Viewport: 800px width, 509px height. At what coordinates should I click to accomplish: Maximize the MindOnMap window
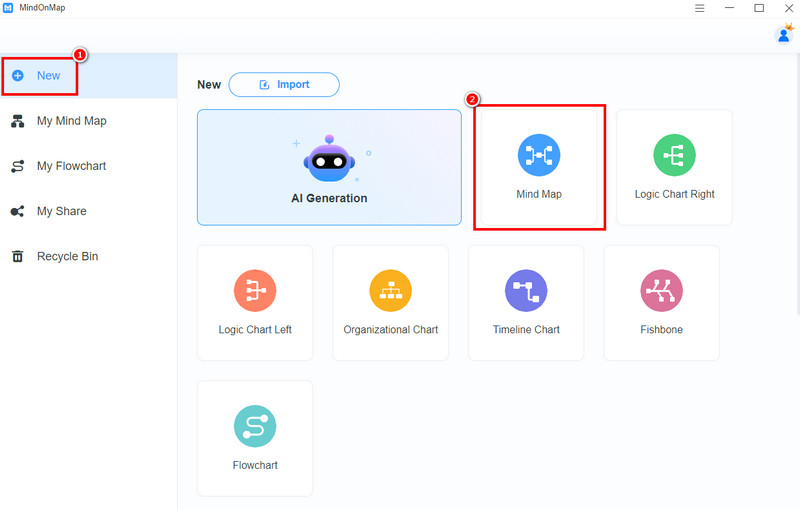[x=759, y=8]
